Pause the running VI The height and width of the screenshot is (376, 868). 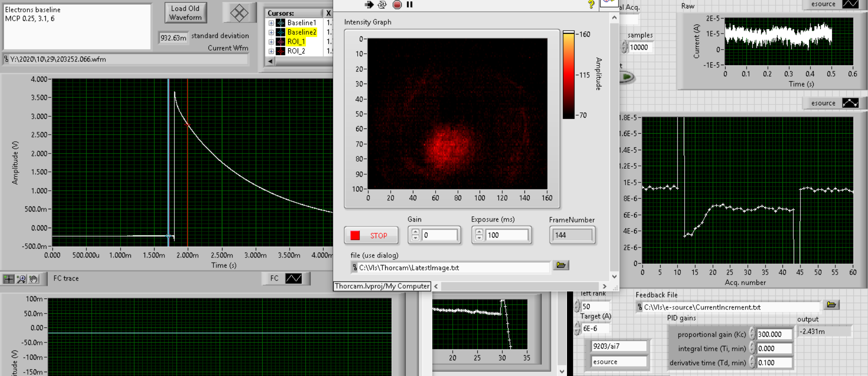tap(410, 5)
